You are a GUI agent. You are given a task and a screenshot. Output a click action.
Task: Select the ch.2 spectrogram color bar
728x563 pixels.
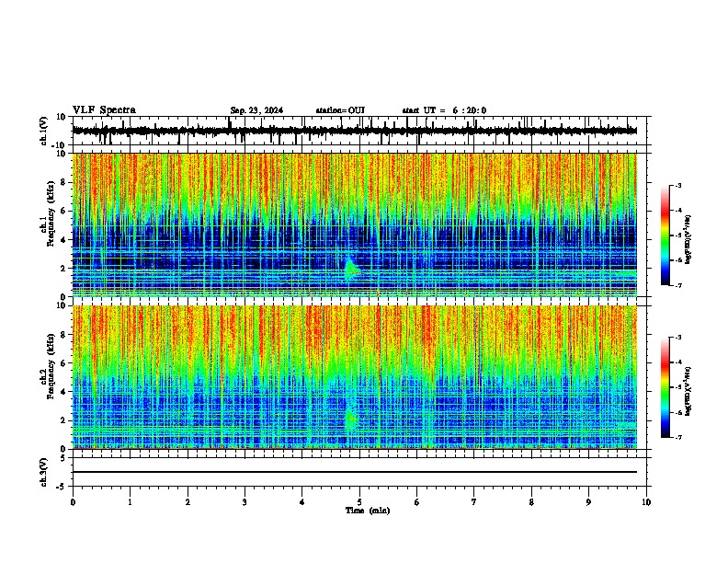[665, 387]
